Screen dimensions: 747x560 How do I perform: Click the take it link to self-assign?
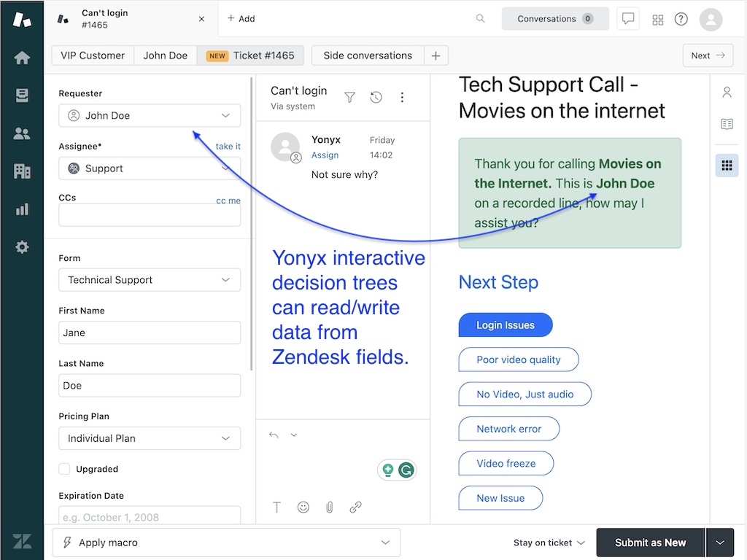click(x=228, y=146)
